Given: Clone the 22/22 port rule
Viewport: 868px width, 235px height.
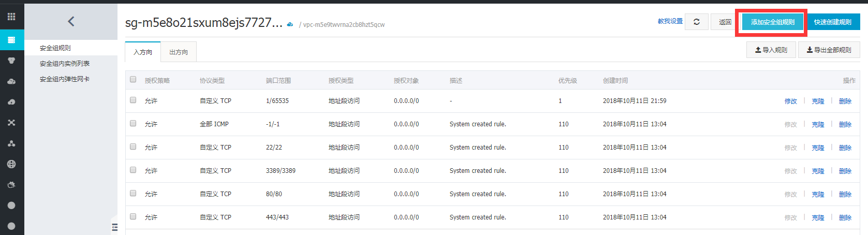Looking at the screenshot, I should click(x=818, y=148).
